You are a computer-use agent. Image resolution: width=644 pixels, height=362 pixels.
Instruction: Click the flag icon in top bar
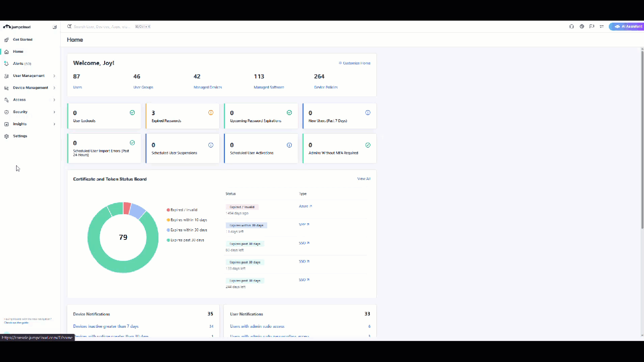(x=592, y=27)
